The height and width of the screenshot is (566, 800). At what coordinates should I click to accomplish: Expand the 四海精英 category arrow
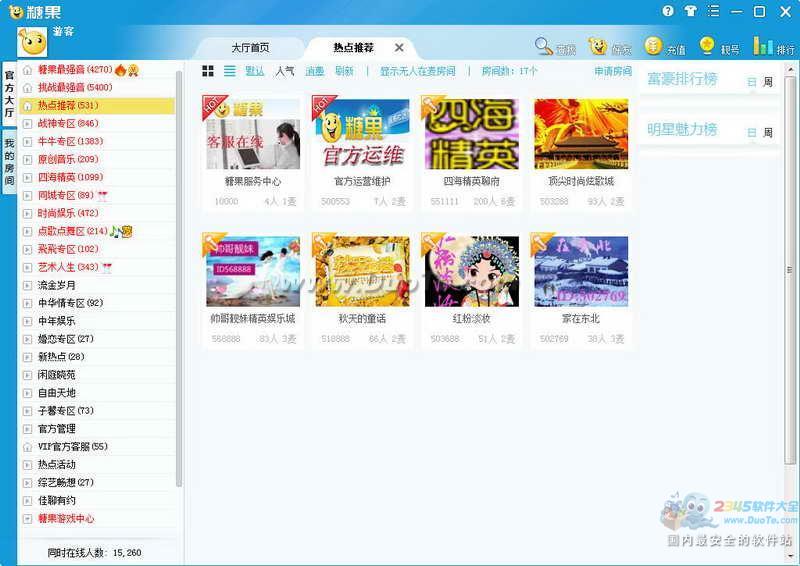point(28,178)
